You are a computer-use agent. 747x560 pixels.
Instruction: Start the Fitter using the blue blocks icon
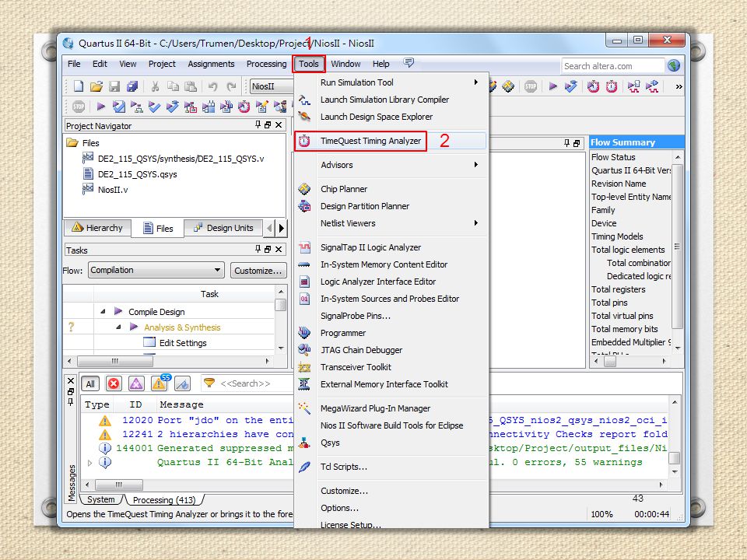[x=209, y=107]
